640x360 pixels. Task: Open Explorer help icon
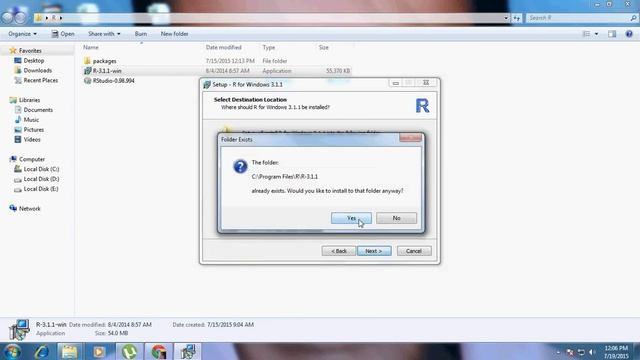point(629,34)
